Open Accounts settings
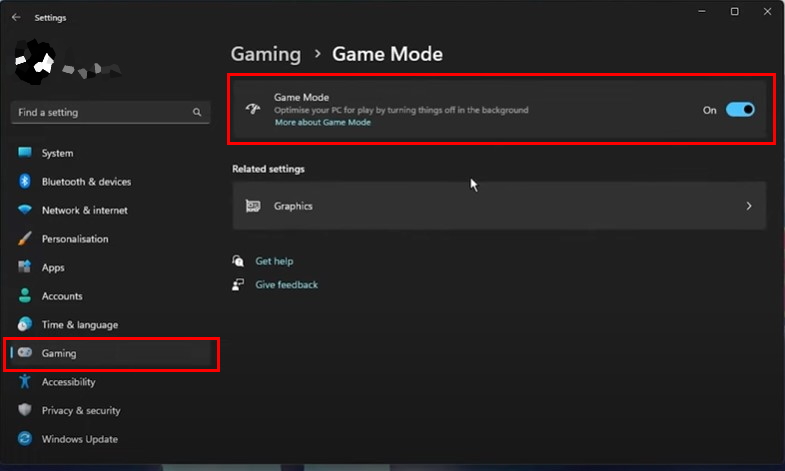Screen dimensions: 785x471 click(x=110, y=295)
